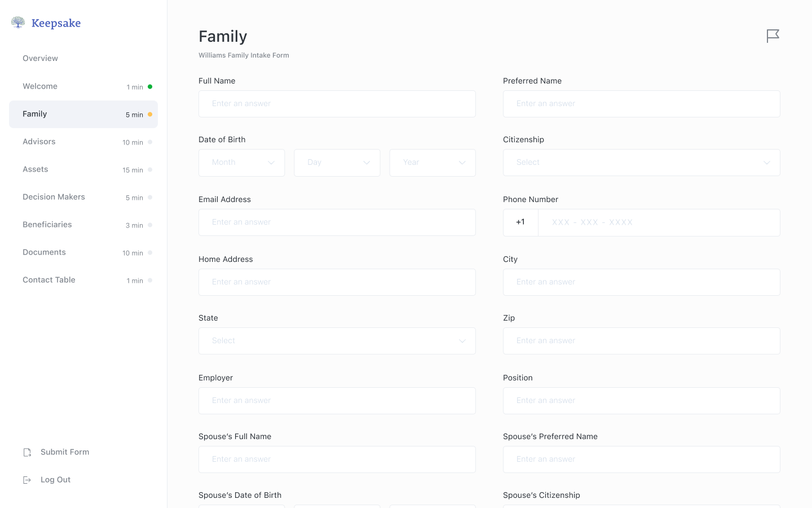
Task: Click the Keepsake tree logo icon
Action: [x=18, y=23]
